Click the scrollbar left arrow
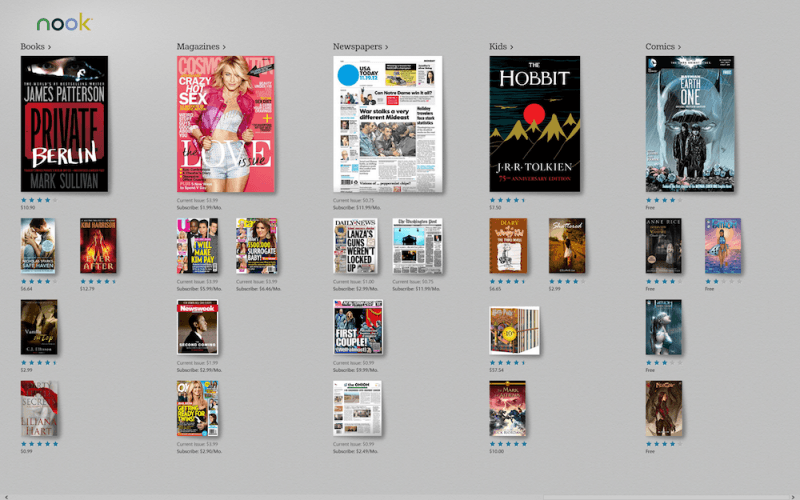The height and width of the screenshot is (500, 800). click(6, 497)
